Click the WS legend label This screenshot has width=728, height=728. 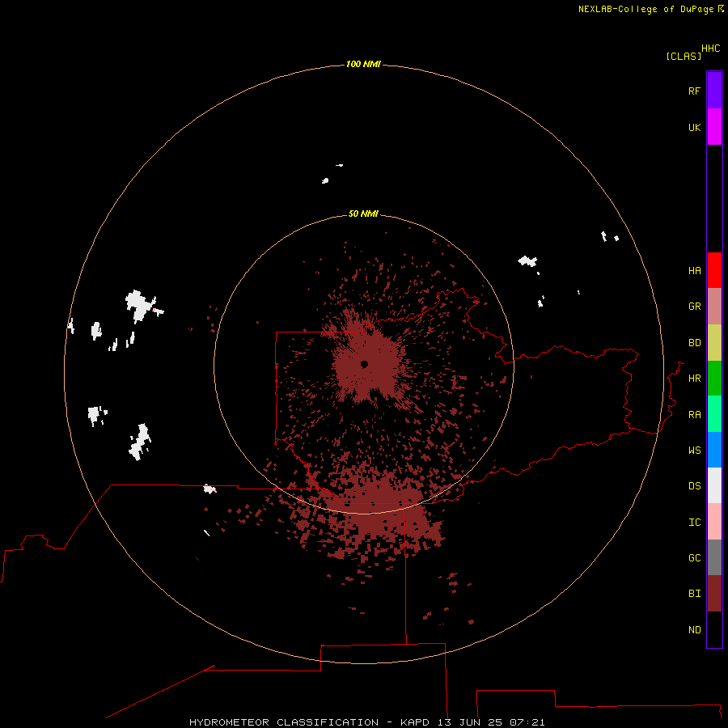(x=694, y=451)
